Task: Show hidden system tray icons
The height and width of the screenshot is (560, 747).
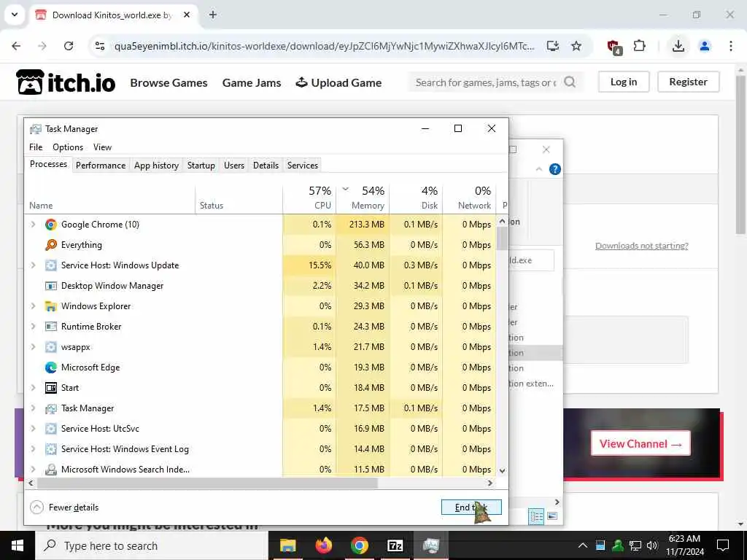Action: 583,545
